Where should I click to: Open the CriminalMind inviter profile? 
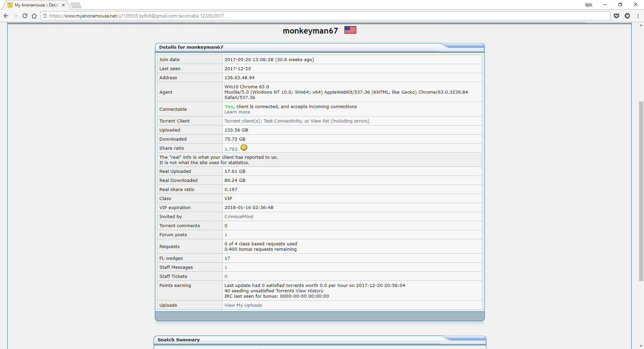pos(239,217)
